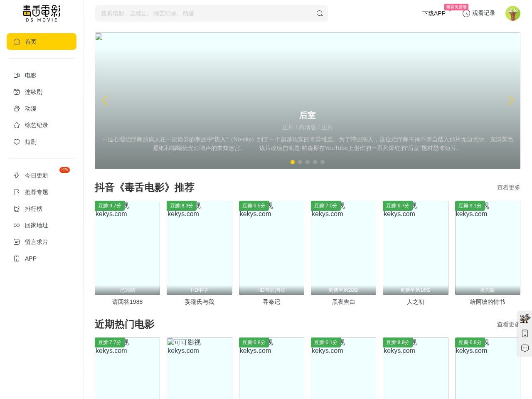The image size is (532, 399).
Task: Click the search magnifier icon
Action: tap(320, 13)
